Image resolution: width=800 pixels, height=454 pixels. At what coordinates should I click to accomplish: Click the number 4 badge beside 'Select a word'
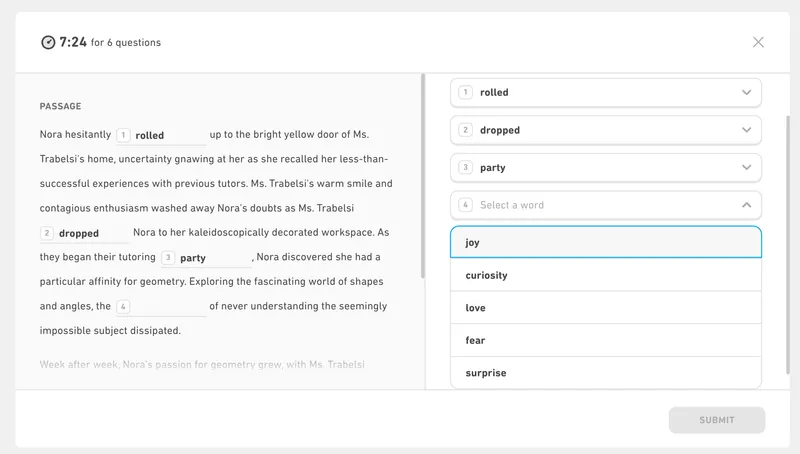465,205
